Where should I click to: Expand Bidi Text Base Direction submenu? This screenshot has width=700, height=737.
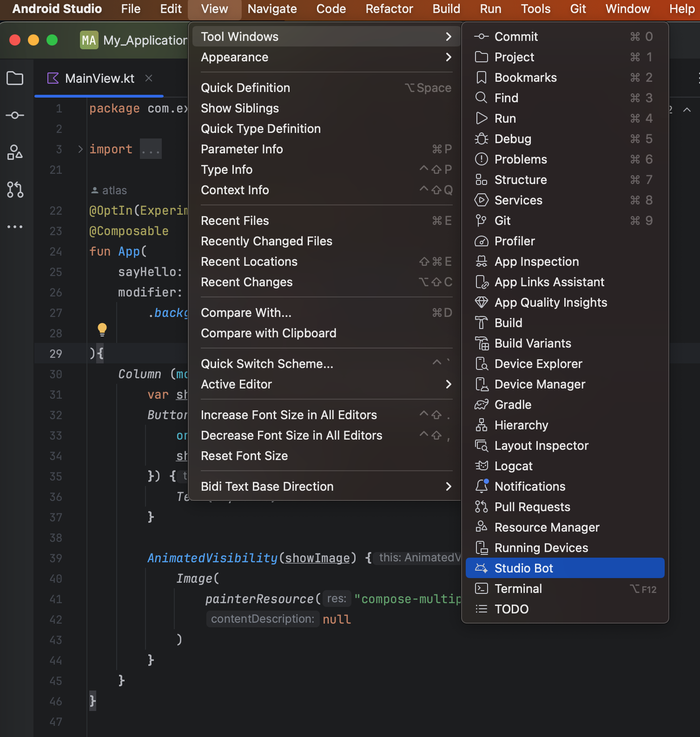[x=326, y=486]
